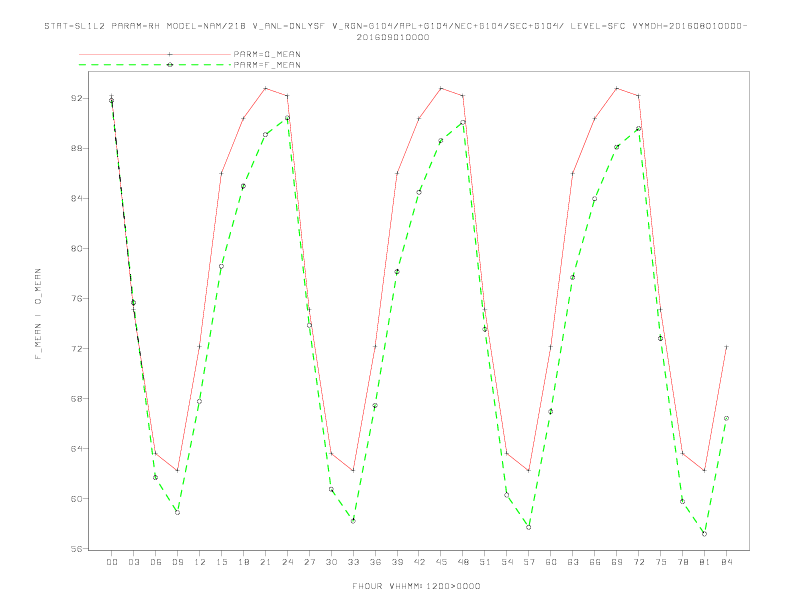The image size is (792, 612).
Task: Click the x-axis tick label 27
Action: [x=309, y=562]
